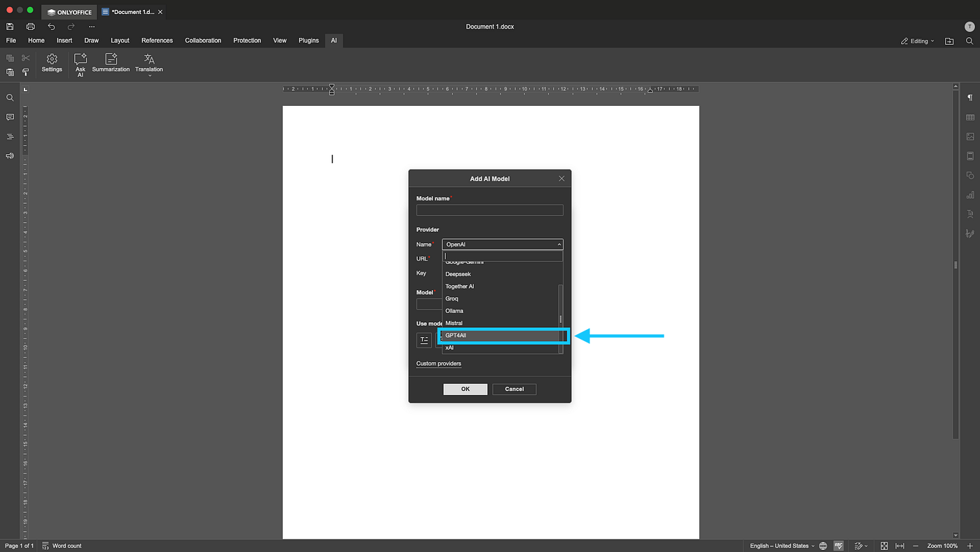Image resolution: width=980 pixels, height=552 pixels.
Task: Open the References tab
Action: (x=157, y=41)
